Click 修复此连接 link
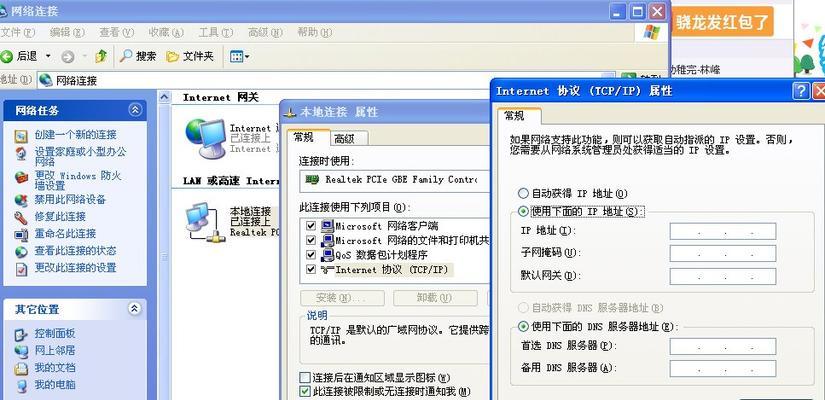Screen dimensions: 825x400 [x=60, y=216]
